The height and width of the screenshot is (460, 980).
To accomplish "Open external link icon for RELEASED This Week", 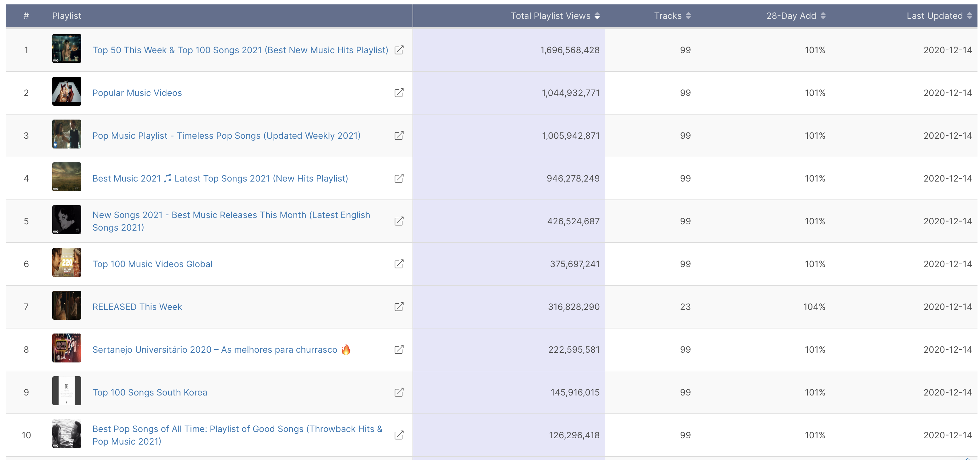I will [x=399, y=307].
